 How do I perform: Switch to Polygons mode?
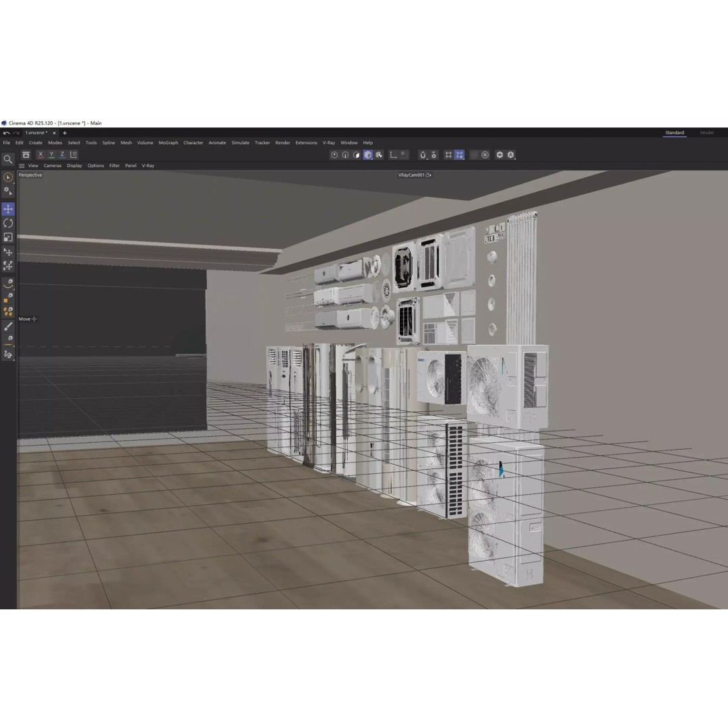tap(357, 155)
